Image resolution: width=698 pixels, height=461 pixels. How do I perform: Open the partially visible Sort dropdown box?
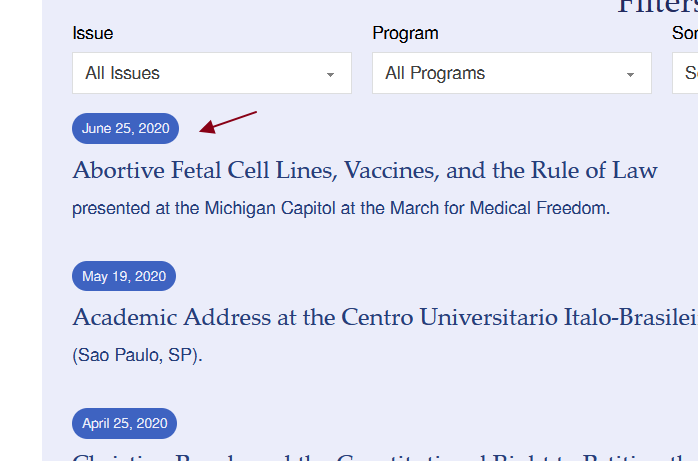[685, 73]
